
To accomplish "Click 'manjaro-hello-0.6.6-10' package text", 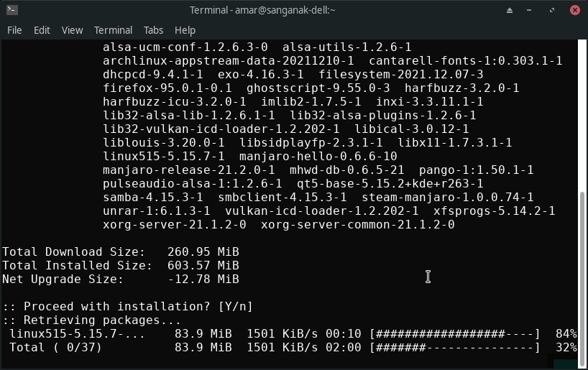I will 318,157.
